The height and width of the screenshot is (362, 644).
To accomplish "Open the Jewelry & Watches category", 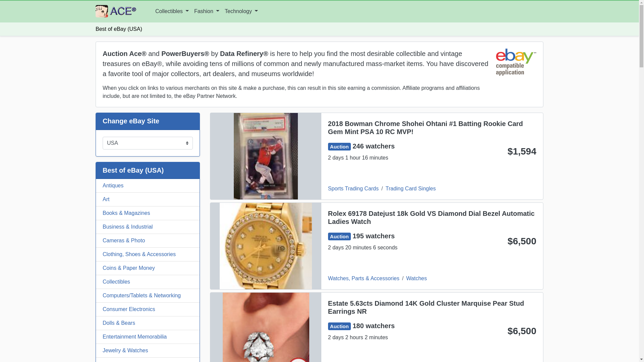I will click(148, 351).
